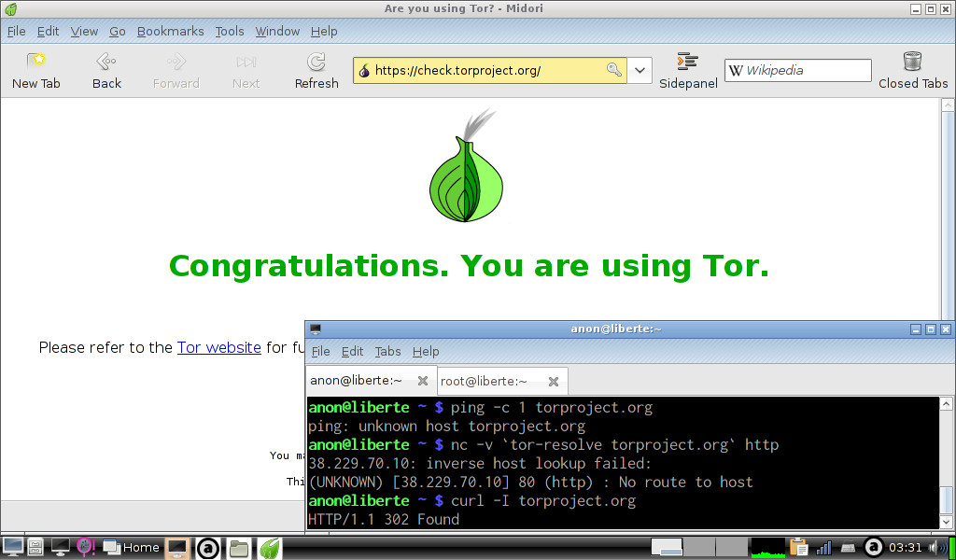This screenshot has width=956, height=560.
Task: Click the Wikipedia search field
Action: point(798,71)
